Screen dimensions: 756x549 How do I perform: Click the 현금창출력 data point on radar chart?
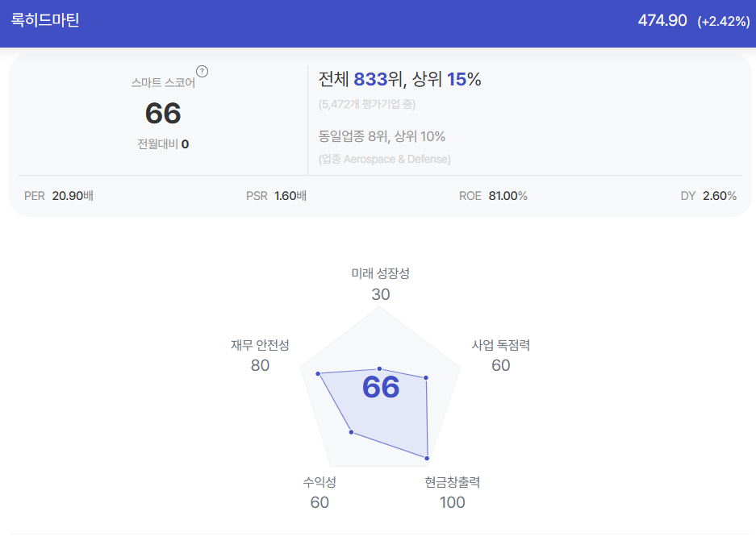(427, 458)
